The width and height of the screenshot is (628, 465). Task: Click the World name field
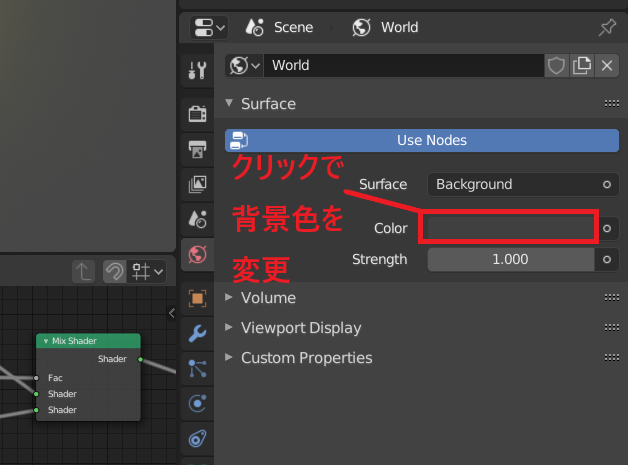[404, 65]
